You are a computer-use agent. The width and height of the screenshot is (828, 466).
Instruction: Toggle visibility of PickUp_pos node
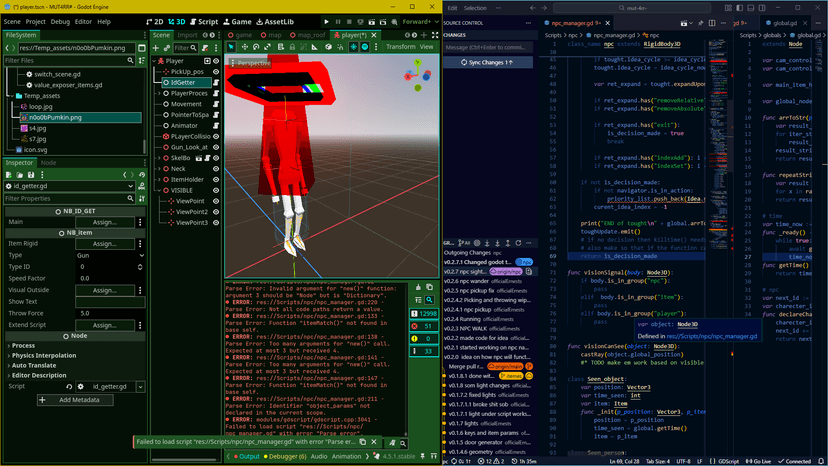tap(218, 73)
